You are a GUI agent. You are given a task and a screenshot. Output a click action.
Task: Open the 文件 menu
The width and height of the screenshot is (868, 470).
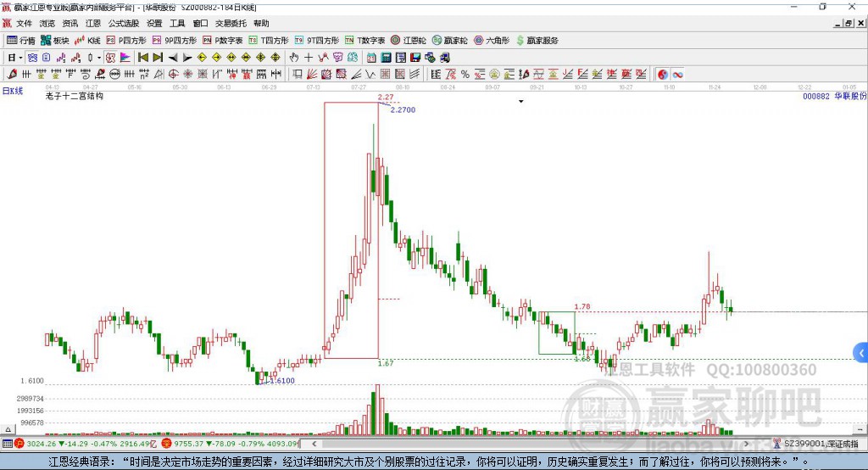click(25, 23)
